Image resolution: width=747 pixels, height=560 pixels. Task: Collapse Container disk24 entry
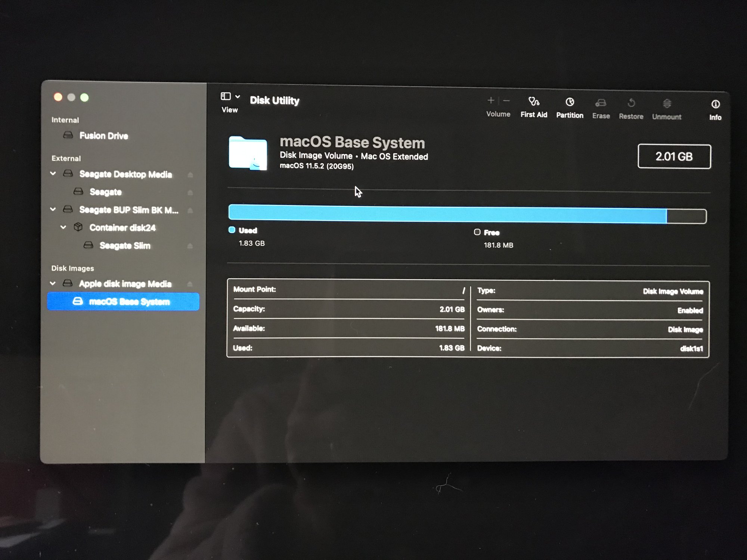(63, 227)
